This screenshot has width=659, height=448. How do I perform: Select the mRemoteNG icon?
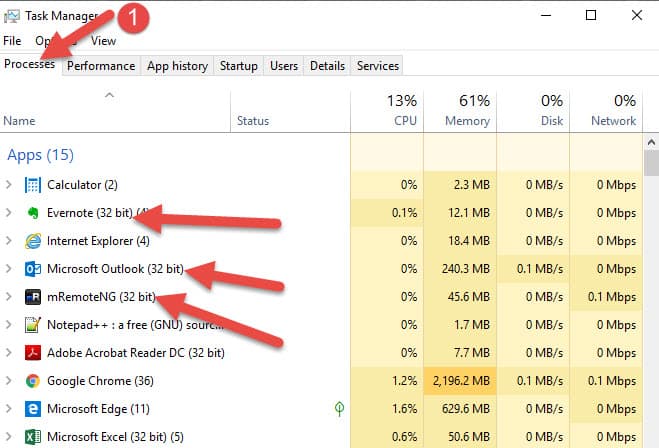tap(33, 297)
